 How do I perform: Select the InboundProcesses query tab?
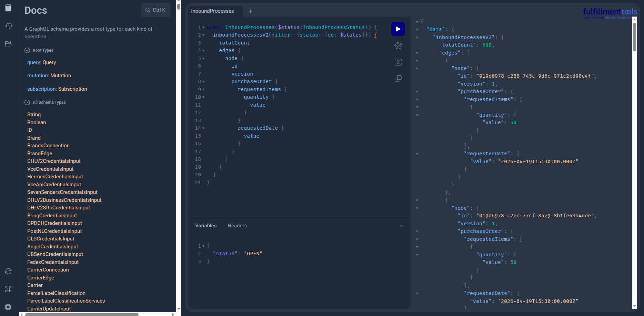213,11
